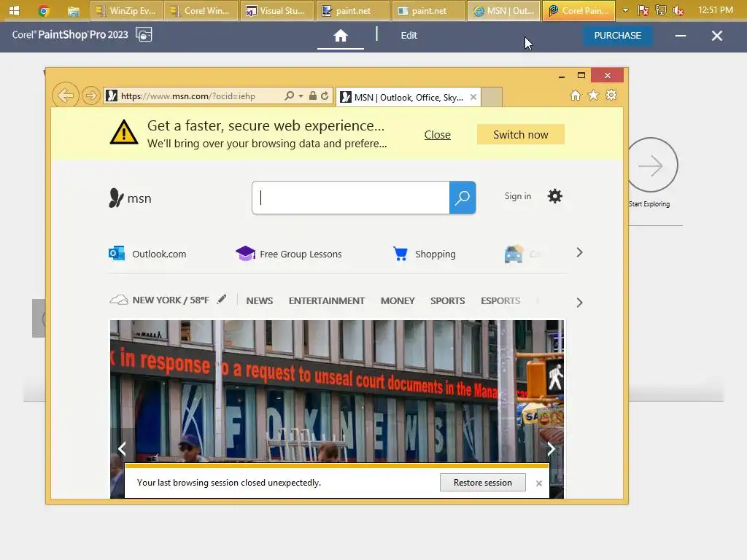Viewport: 747px width, 560px height.
Task: Click inside the MSN search box
Action: click(x=351, y=198)
